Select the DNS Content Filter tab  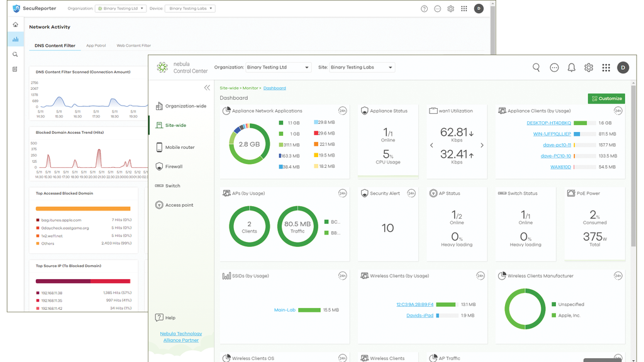click(55, 45)
